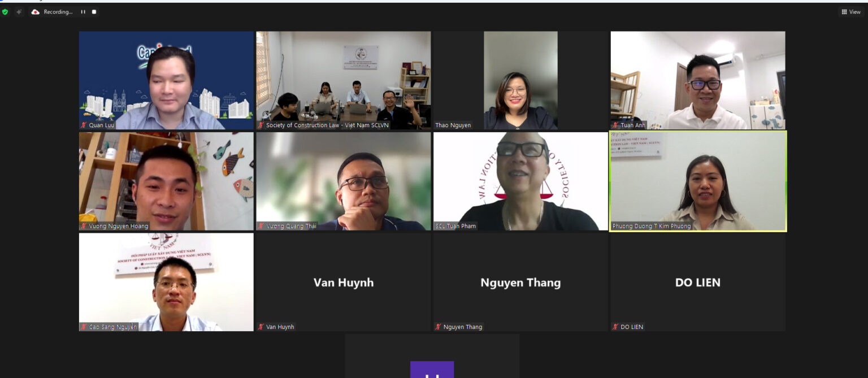Select Thao Nguyen's video tile
Image resolution: width=868 pixels, height=378 pixels.
[x=520, y=80]
